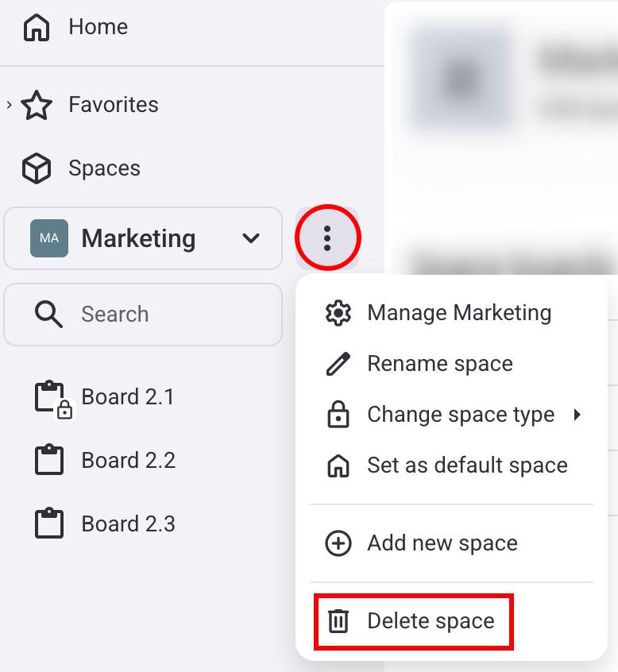Image resolution: width=618 pixels, height=672 pixels.
Task: Click the magnifying glass search icon
Action: pyautogui.click(x=49, y=315)
